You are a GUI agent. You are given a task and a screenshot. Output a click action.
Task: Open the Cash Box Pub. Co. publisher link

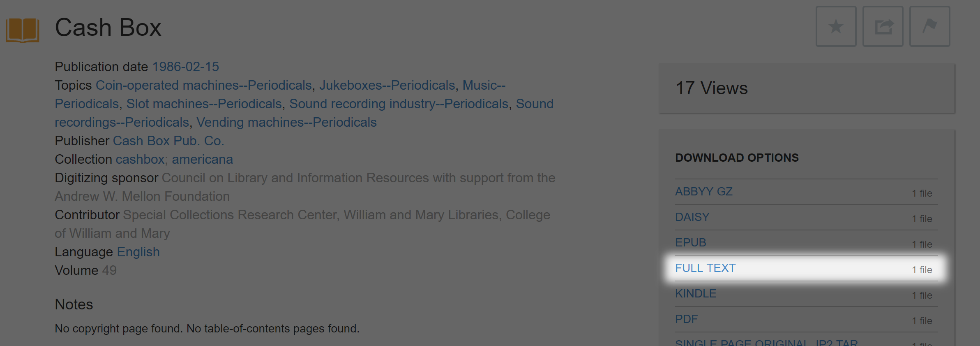[x=168, y=141]
